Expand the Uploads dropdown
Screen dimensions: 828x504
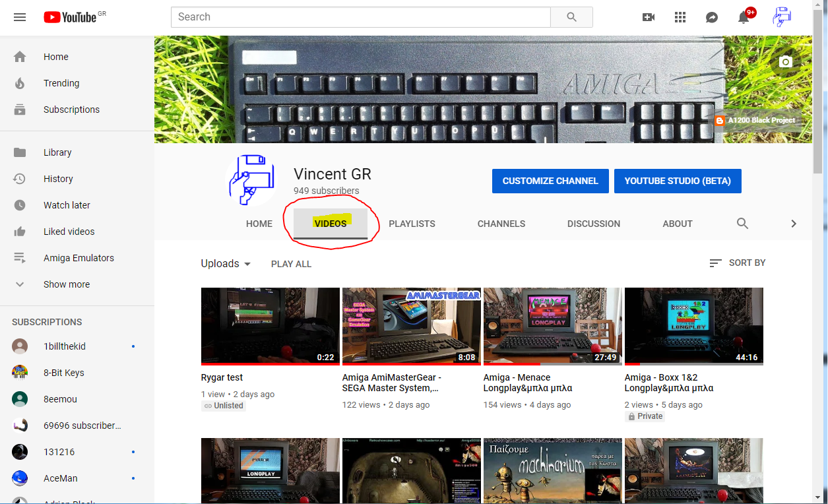(226, 264)
